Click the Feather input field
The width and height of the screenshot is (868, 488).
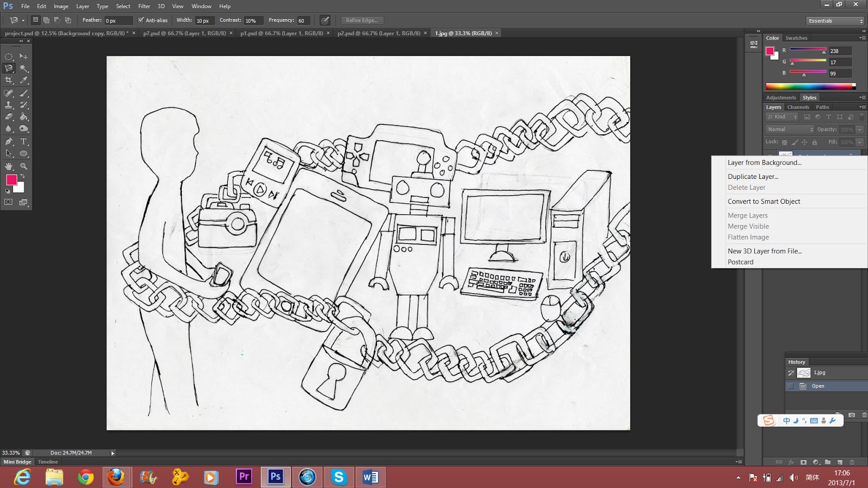click(x=118, y=21)
